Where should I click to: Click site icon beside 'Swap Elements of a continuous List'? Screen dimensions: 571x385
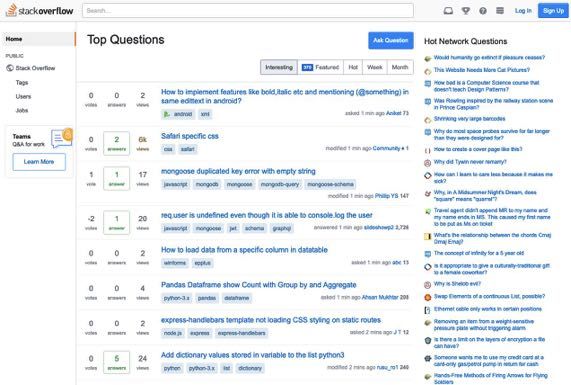(x=428, y=298)
